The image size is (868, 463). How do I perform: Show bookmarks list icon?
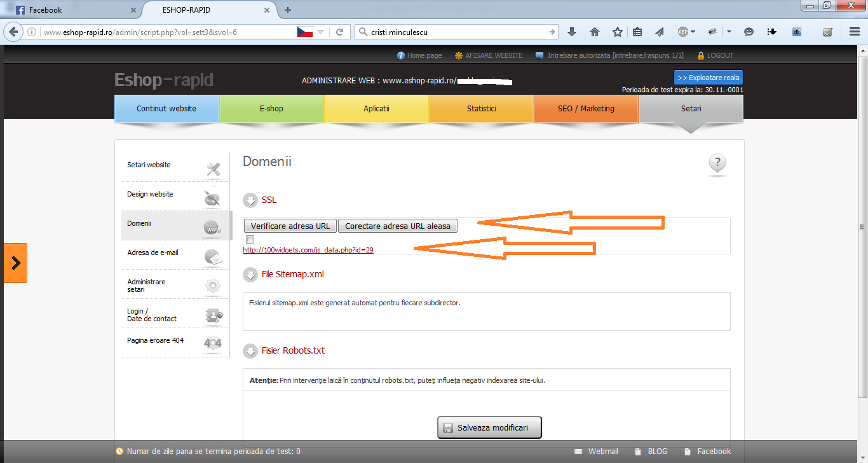[637, 32]
